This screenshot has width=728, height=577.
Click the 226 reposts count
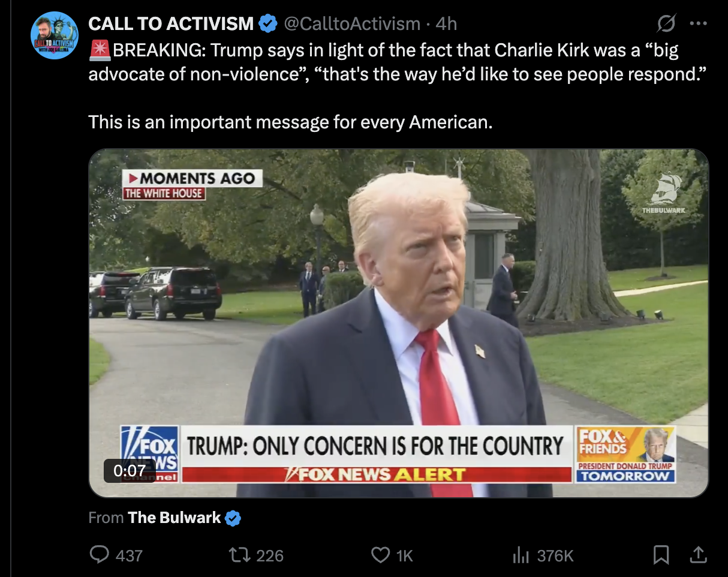point(270,556)
